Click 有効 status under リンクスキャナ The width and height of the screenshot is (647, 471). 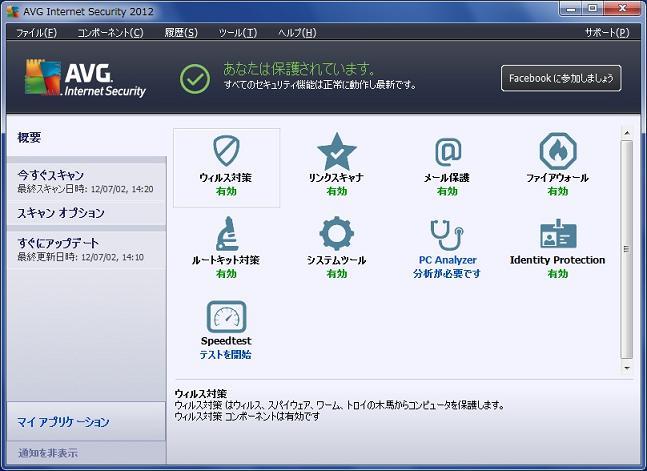tap(337, 191)
